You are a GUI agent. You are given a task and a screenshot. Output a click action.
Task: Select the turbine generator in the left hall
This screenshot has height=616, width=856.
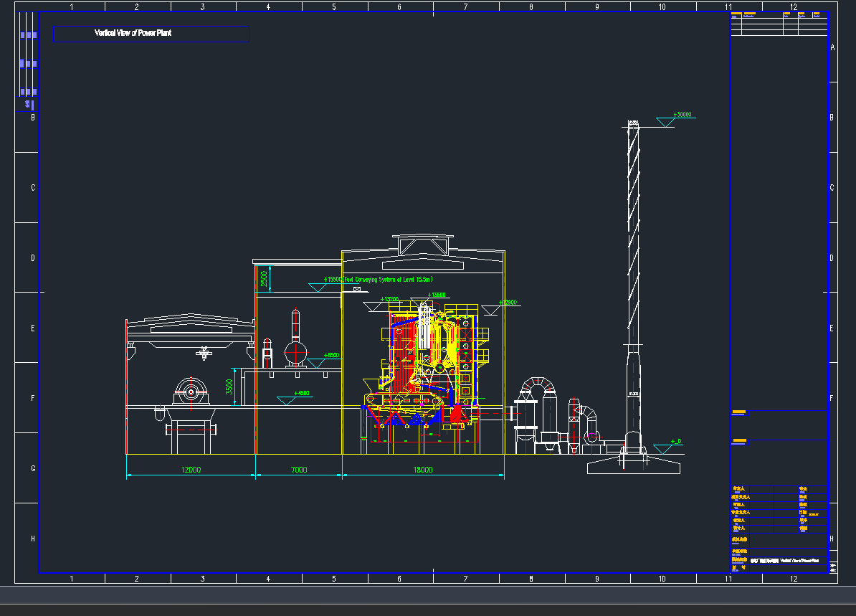tap(191, 391)
